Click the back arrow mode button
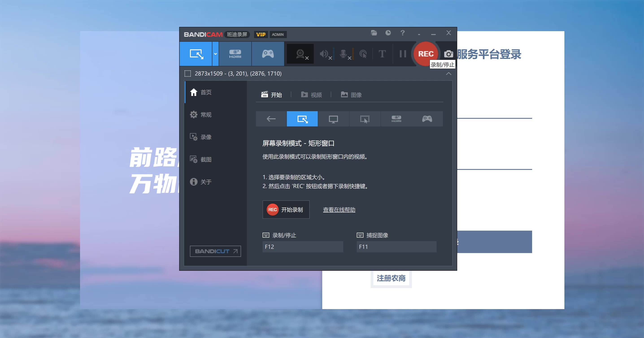The height and width of the screenshot is (338, 644). (x=271, y=119)
